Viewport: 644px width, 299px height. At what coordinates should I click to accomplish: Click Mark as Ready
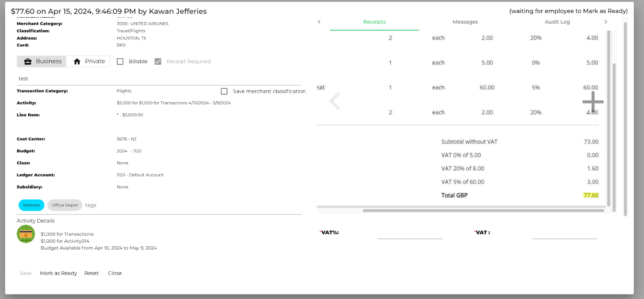pyautogui.click(x=58, y=273)
